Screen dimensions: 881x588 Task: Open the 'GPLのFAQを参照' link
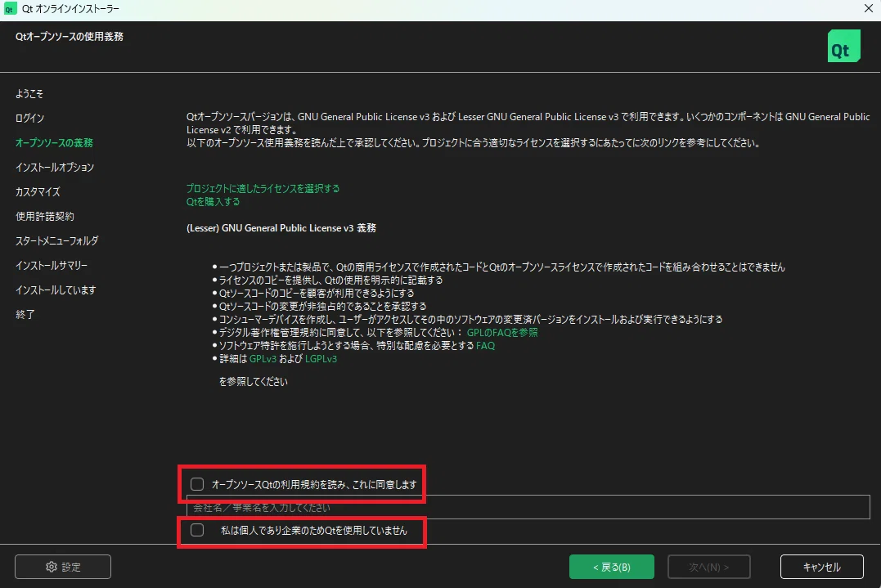coord(502,333)
